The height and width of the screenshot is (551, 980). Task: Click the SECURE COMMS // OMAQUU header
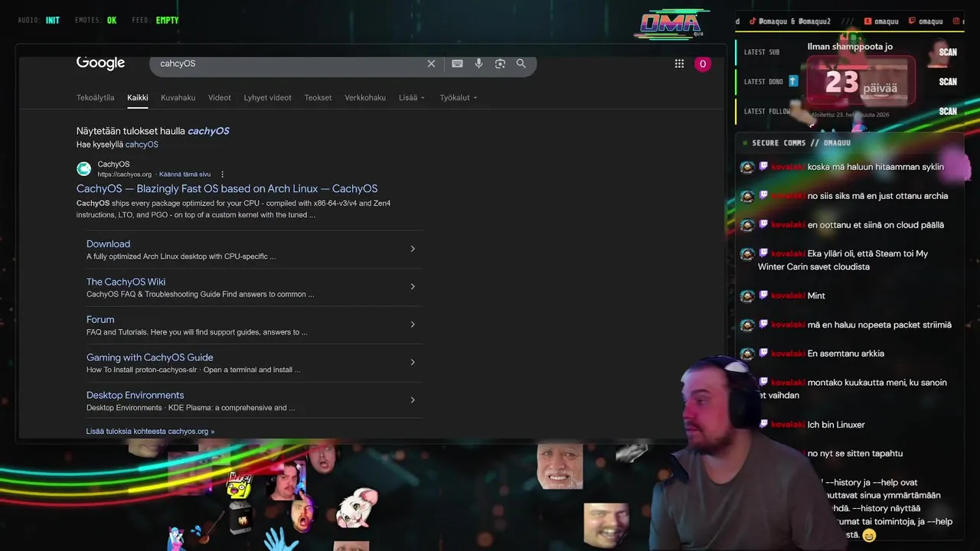[801, 143]
